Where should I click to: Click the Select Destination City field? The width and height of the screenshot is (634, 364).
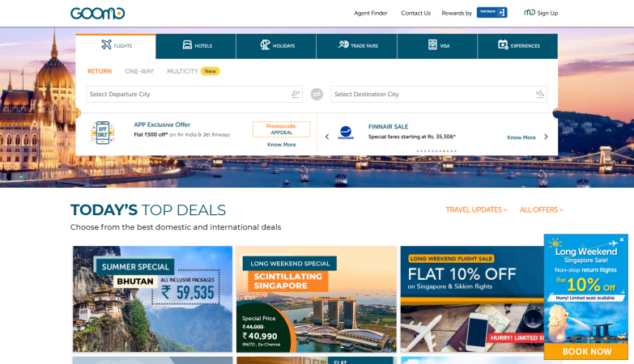coord(439,94)
